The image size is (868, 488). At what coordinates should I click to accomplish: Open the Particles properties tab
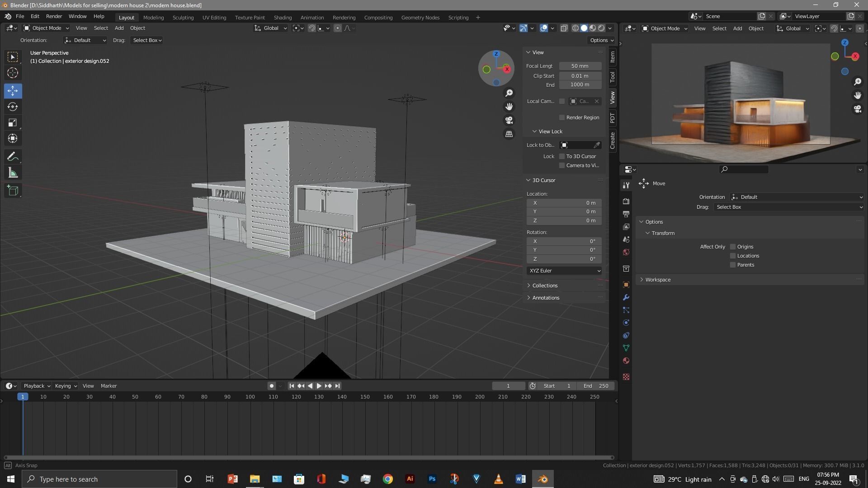(626, 310)
